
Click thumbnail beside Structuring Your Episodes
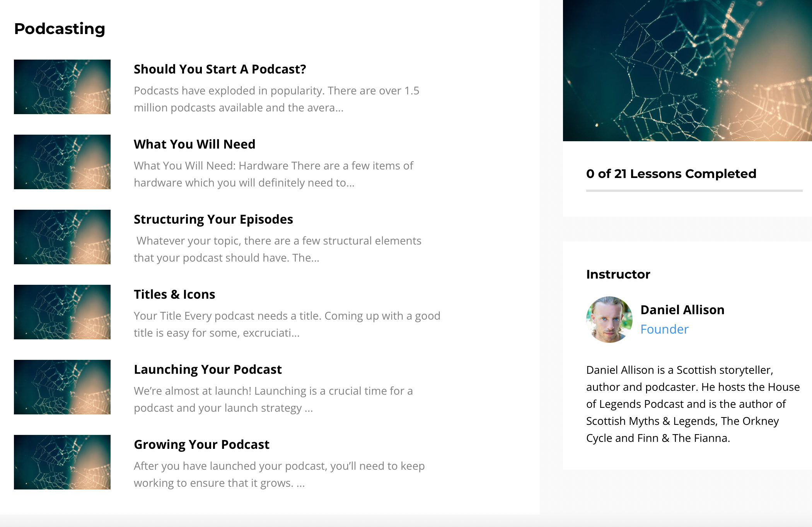(x=62, y=237)
